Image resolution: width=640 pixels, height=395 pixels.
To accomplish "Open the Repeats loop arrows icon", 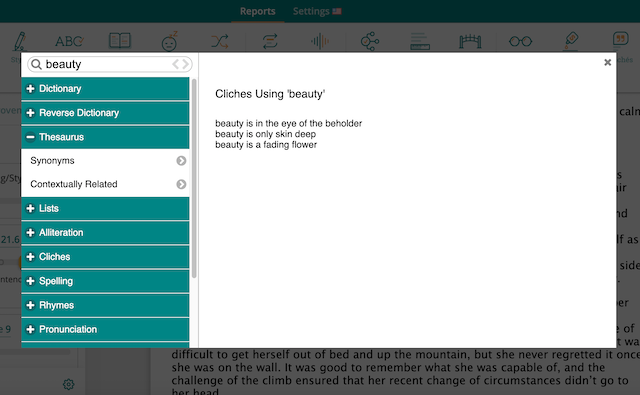I will pos(270,41).
